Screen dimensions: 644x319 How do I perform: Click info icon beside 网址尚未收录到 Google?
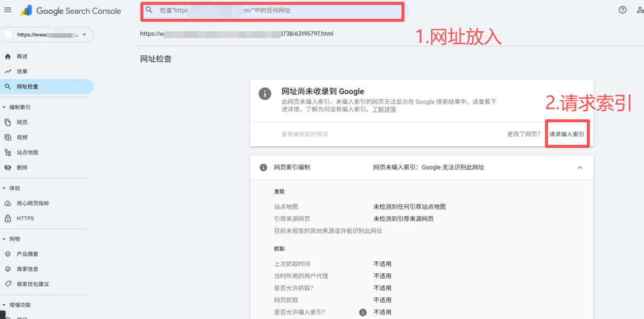(x=265, y=93)
